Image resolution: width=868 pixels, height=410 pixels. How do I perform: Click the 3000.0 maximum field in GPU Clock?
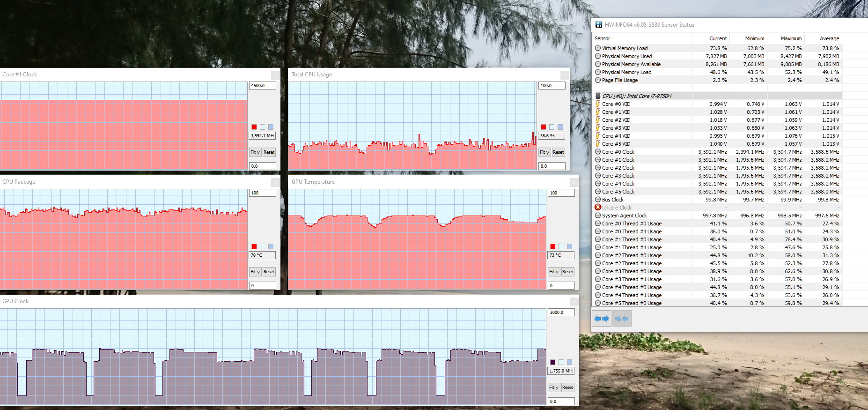(x=561, y=313)
